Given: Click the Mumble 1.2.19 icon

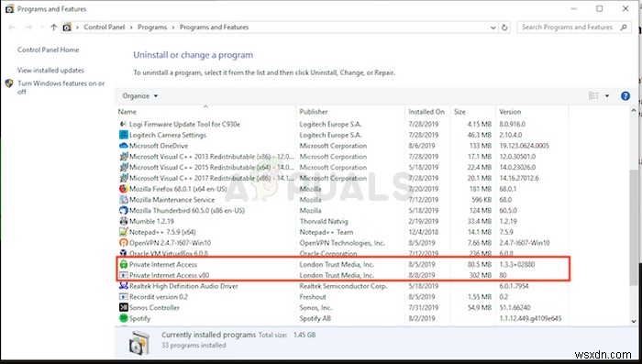Looking at the screenshot, I should coord(123,221).
